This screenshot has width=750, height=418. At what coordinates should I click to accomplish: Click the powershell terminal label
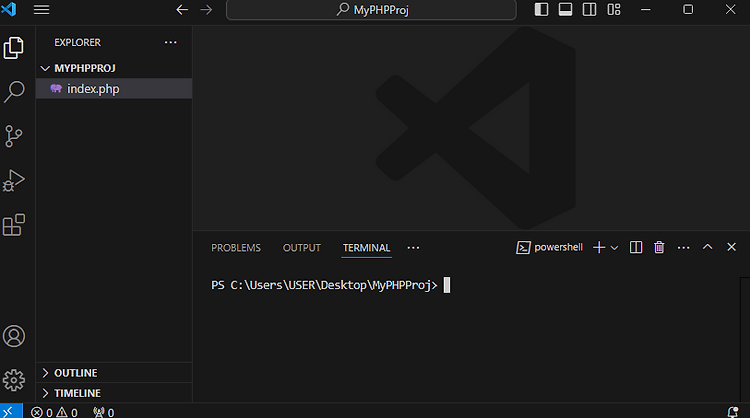click(549, 247)
